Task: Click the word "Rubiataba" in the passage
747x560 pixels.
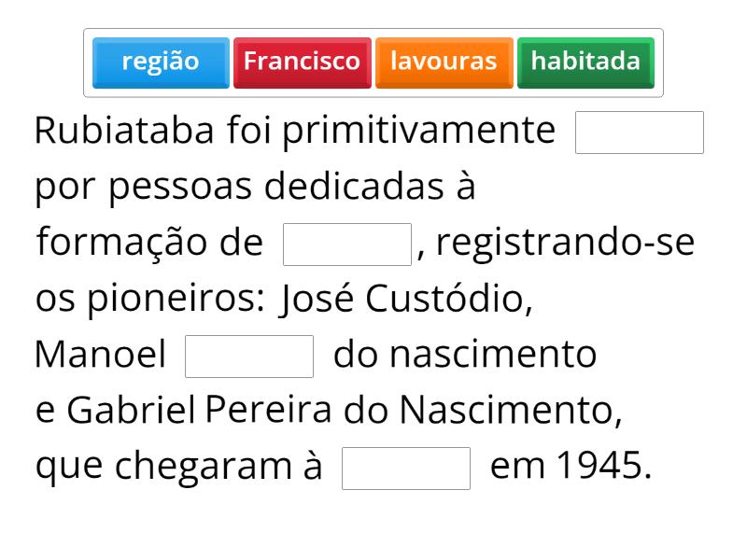Action: tap(124, 132)
